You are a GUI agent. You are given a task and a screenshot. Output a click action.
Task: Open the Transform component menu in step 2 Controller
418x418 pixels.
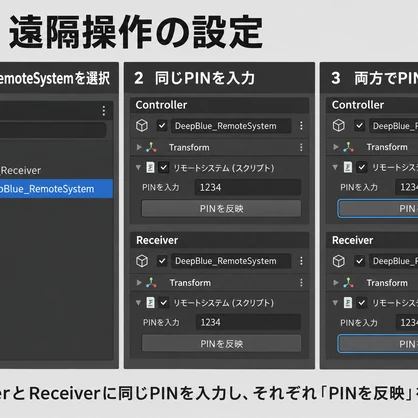click(x=301, y=147)
